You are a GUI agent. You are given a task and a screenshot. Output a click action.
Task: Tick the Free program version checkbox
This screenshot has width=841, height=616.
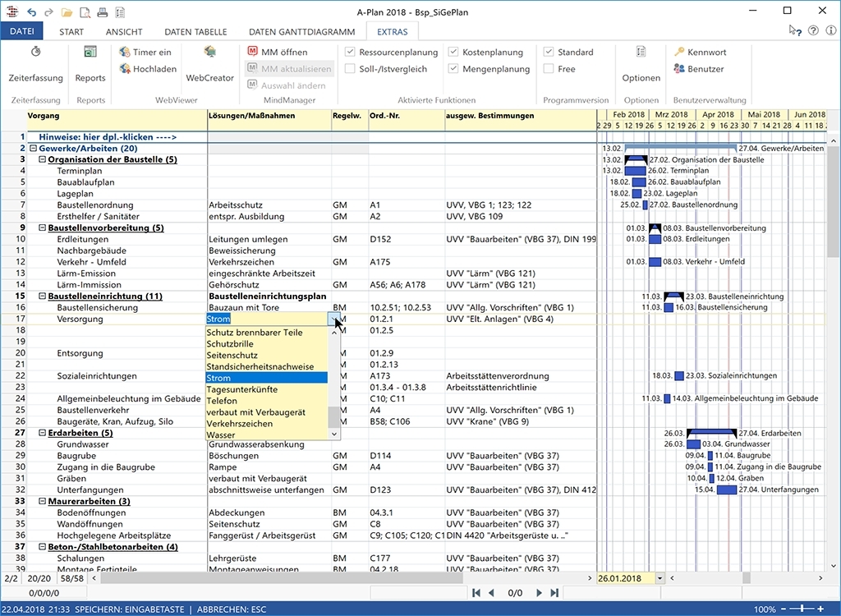549,69
